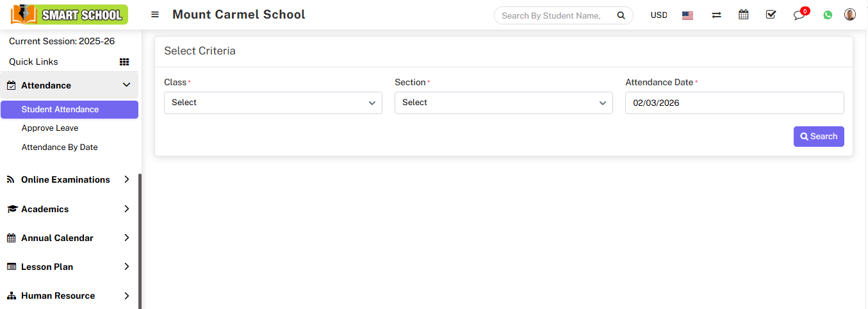Click the search magnifier icon
The width and height of the screenshot is (868, 309).
coord(620,15)
